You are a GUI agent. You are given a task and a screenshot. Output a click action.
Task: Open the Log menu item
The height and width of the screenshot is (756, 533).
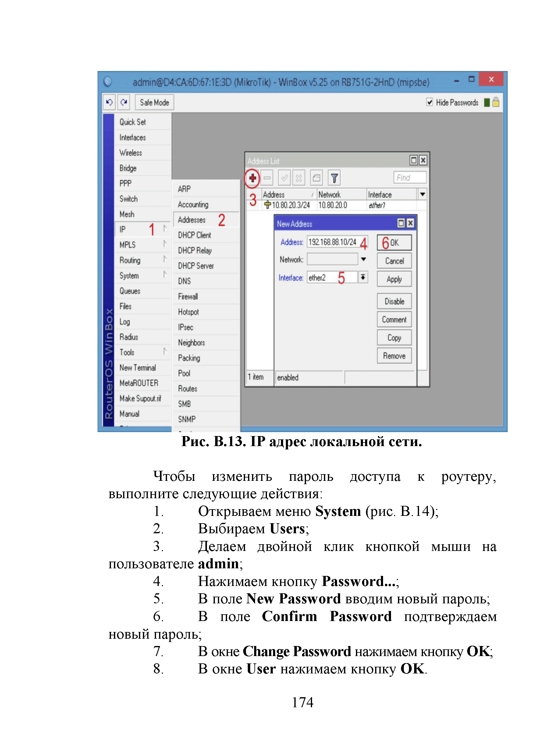[143, 321]
